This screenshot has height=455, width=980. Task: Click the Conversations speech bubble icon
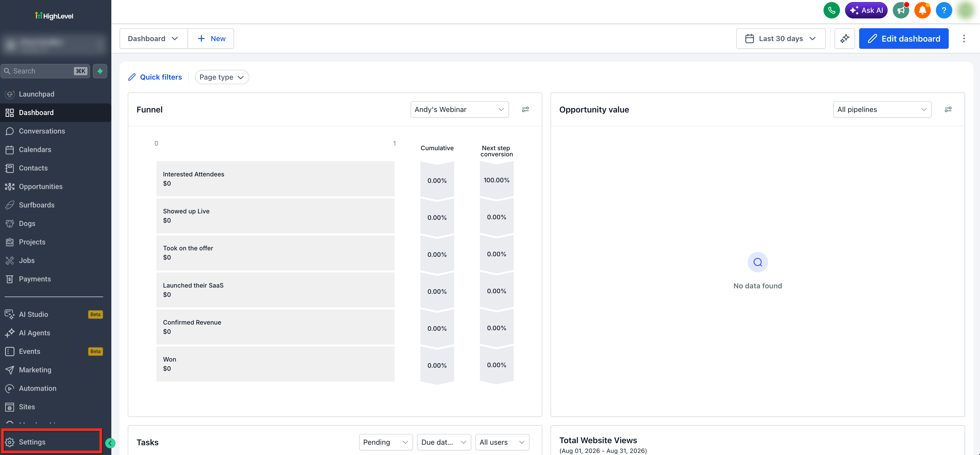coord(10,131)
